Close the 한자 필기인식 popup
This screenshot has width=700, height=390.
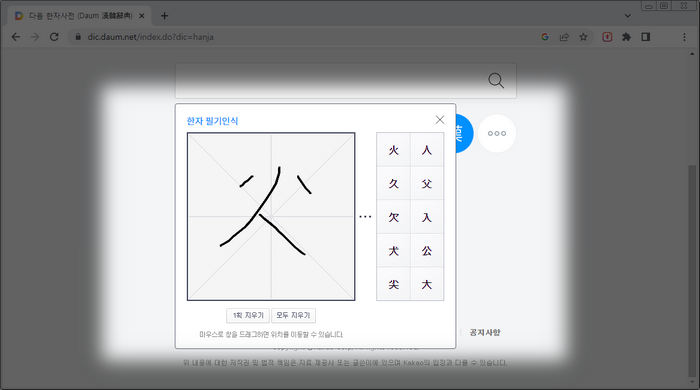click(440, 120)
